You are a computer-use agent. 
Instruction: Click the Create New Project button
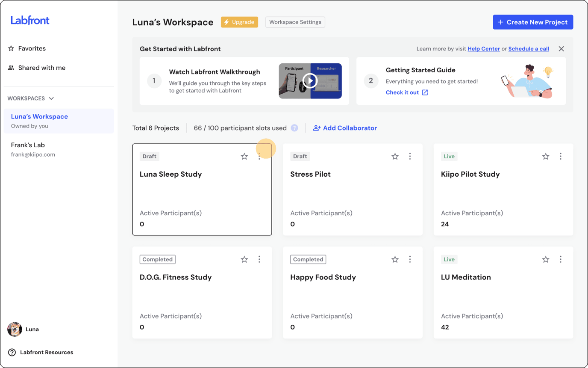(x=532, y=22)
